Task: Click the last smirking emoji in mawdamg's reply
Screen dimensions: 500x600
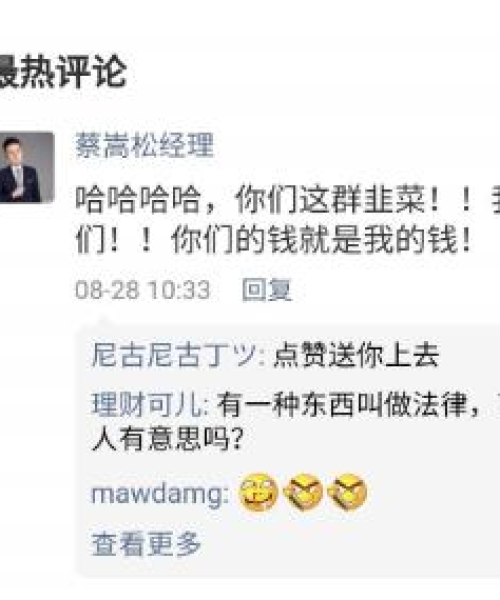Action: [347, 492]
